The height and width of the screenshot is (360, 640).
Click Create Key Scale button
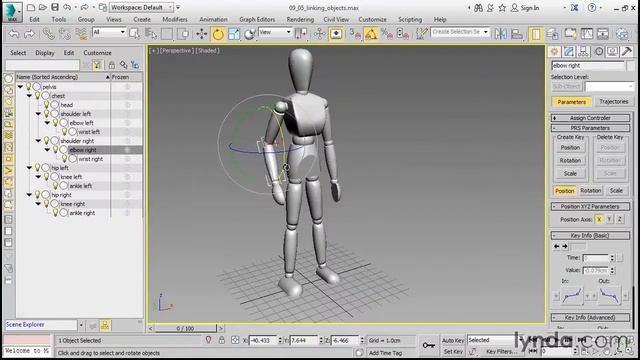(570, 174)
